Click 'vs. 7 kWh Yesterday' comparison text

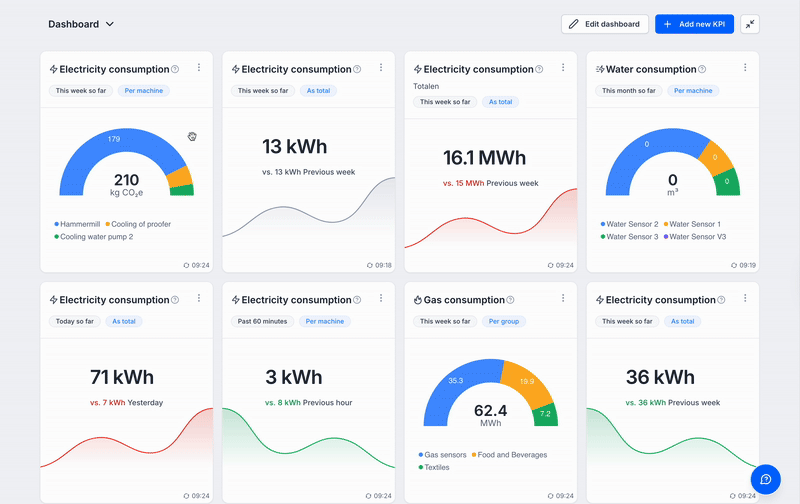click(x=127, y=402)
